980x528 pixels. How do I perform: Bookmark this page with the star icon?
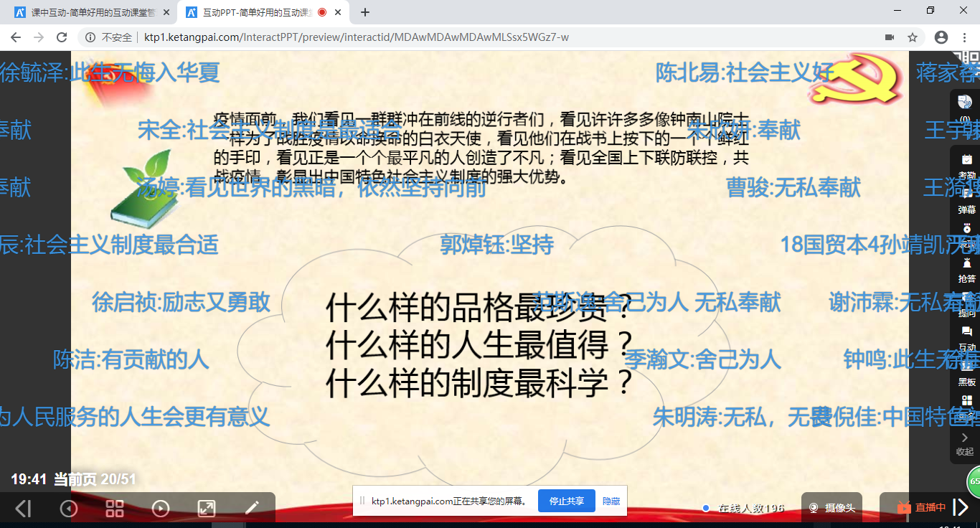[x=913, y=37]
